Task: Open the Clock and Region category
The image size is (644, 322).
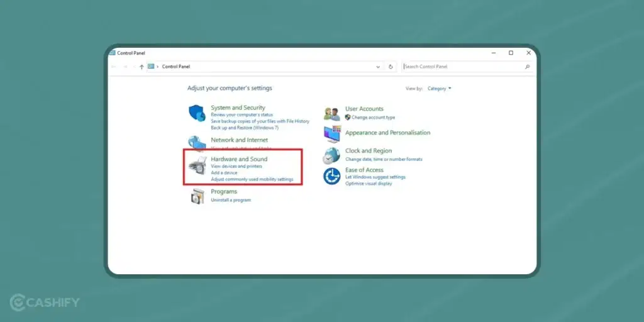Action: coord(369,151)
